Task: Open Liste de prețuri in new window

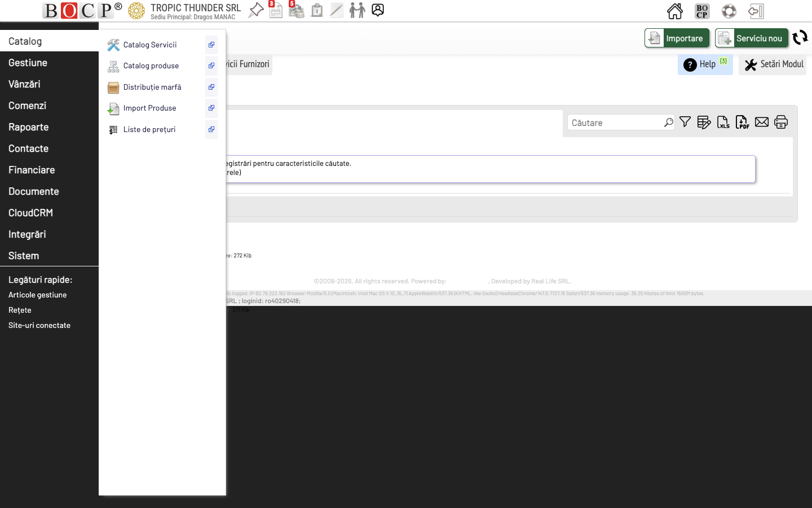Action: click(211, 129)
